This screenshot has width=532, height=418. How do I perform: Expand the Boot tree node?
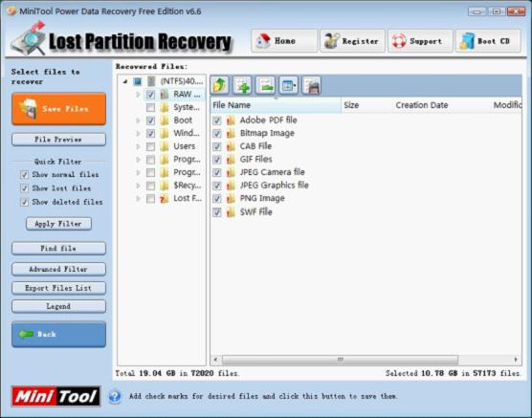tap(138, 121)
